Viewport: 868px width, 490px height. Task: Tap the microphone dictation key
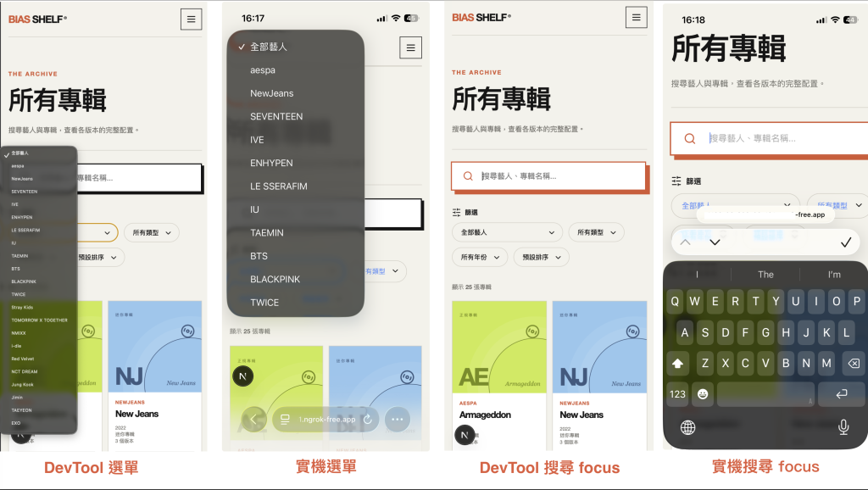[843, 427]
